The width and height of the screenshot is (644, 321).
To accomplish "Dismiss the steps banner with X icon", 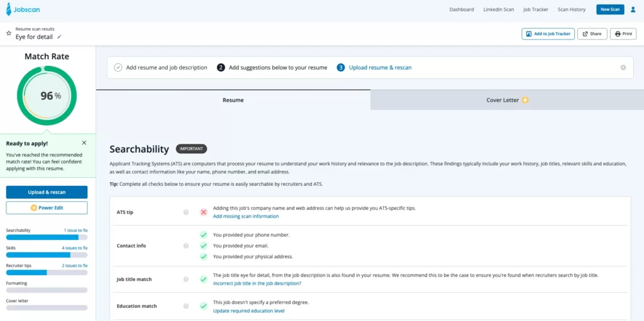I will (623, 67).
